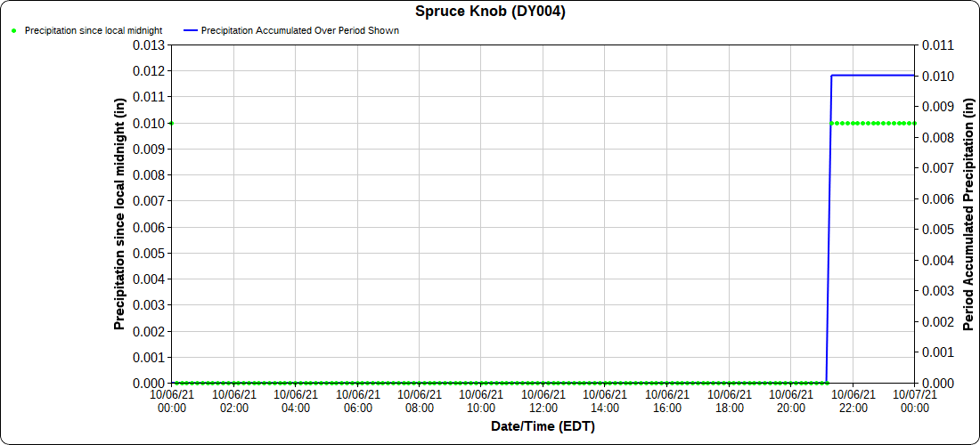The width and height of the screenshot is (980, 445).
Task: Toggle the 'Precipitation Accumulated Over Period Shown' legend label
Action: point(299,30)
